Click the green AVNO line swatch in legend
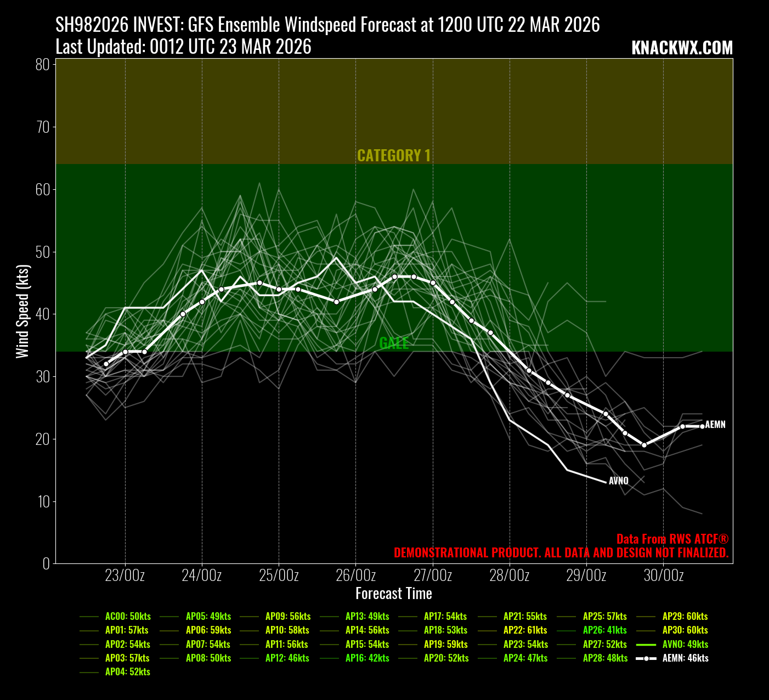The width and height of the screenshot is (769, 700). [646, 645]
